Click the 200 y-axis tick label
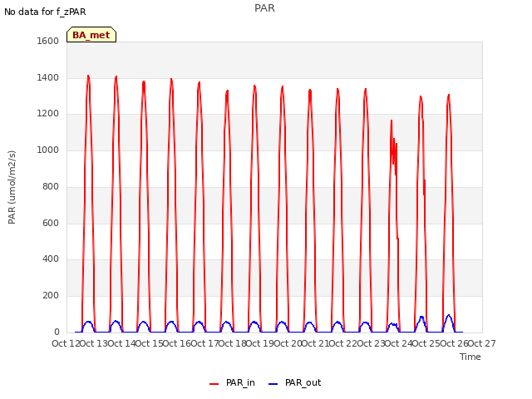This screenshot has width=532, height=399. point(51,296)
